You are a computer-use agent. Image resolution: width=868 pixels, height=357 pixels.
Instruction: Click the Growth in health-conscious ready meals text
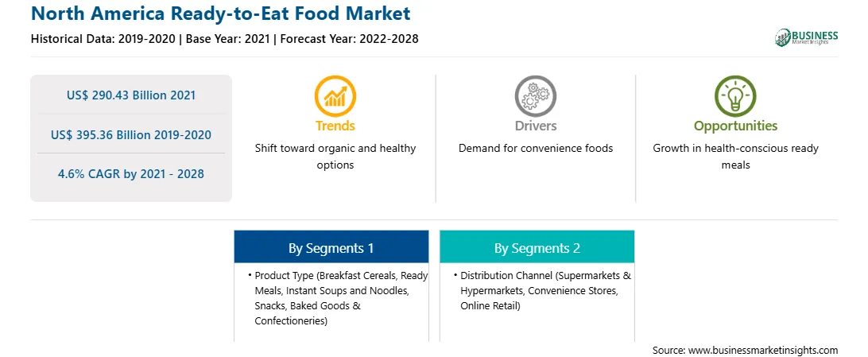735,156
